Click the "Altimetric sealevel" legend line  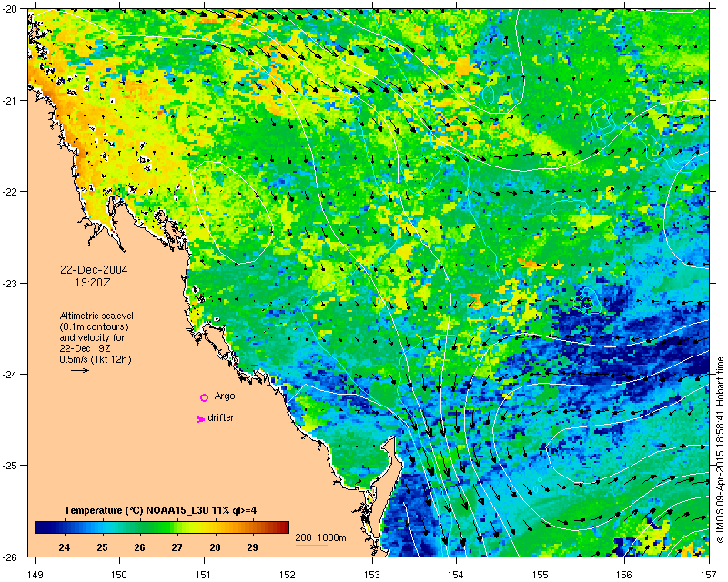(96, 316)
